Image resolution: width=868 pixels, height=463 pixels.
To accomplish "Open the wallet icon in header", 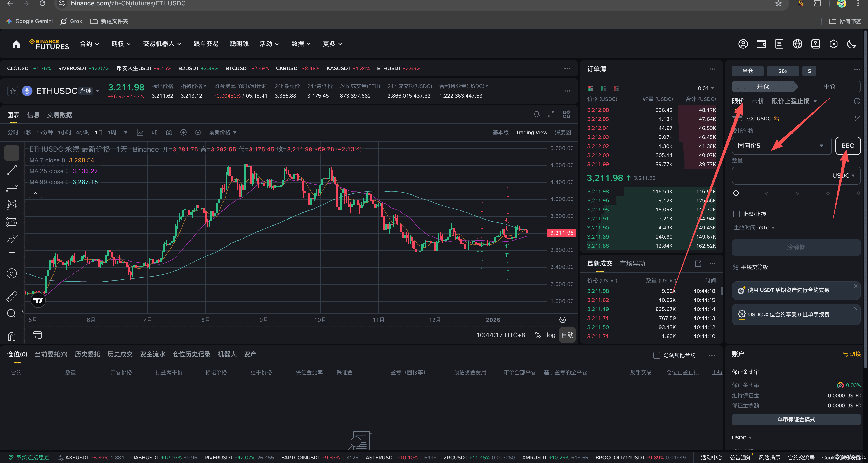I will 761,44.
